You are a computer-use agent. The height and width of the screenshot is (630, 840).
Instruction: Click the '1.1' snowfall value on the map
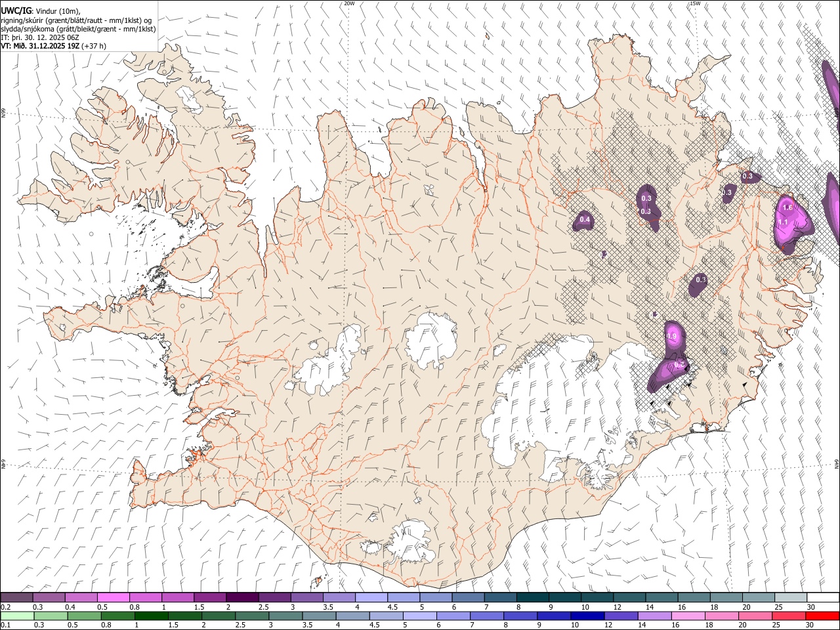click(x=783, y=222)
